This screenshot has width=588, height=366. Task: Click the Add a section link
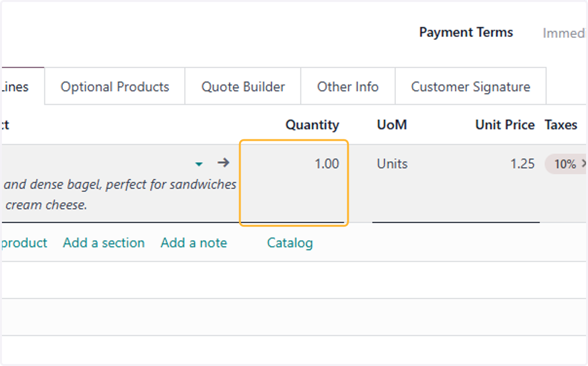coord(104,243)
